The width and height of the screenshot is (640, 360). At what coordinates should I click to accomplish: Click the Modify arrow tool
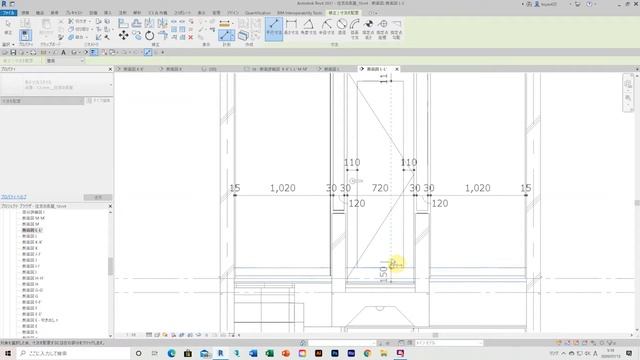click(x=8, y=26)
